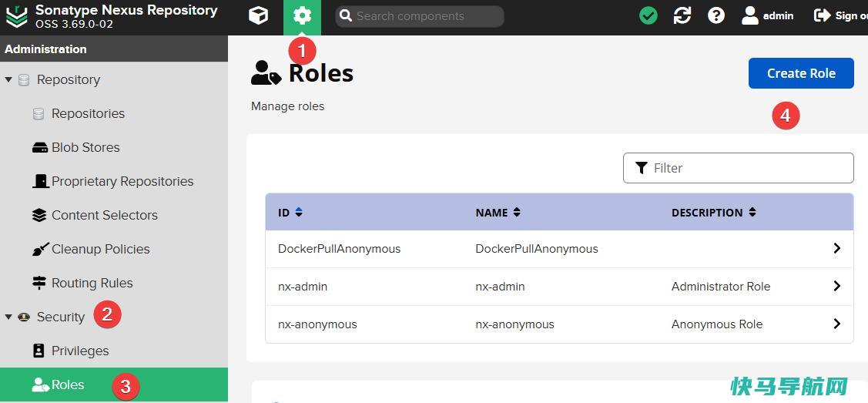Click the search magnifier icon
The width and height of the screenshot is (868, 403).
(x=346, y=16)
